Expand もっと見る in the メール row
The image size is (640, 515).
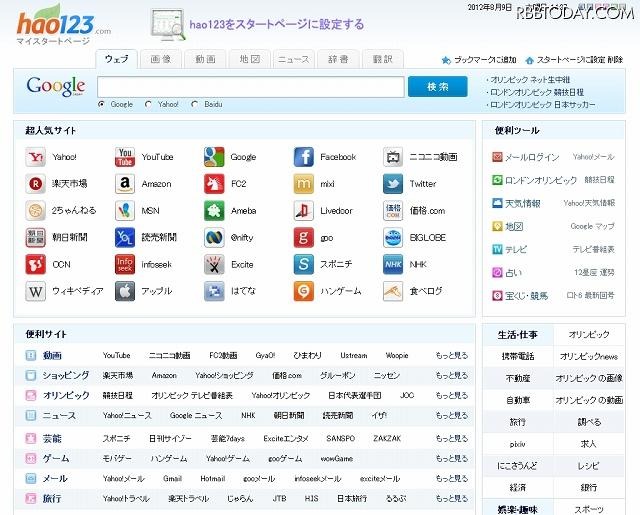[451, 479]
